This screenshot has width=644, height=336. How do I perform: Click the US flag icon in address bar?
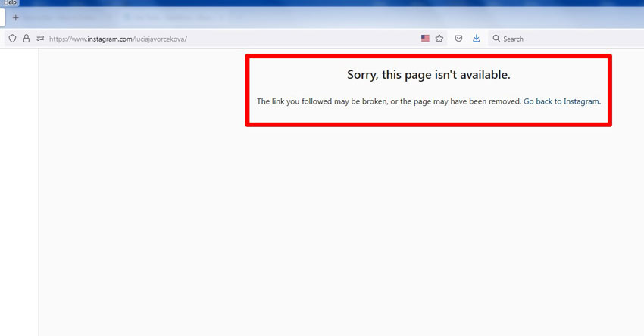(425, 39)
